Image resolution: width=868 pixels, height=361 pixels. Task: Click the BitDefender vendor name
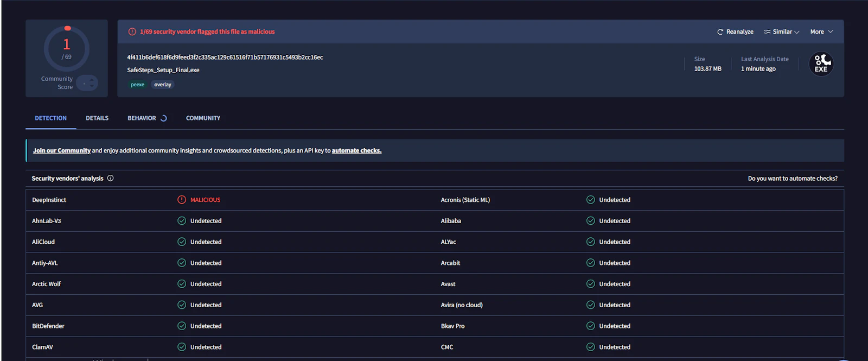48,326
